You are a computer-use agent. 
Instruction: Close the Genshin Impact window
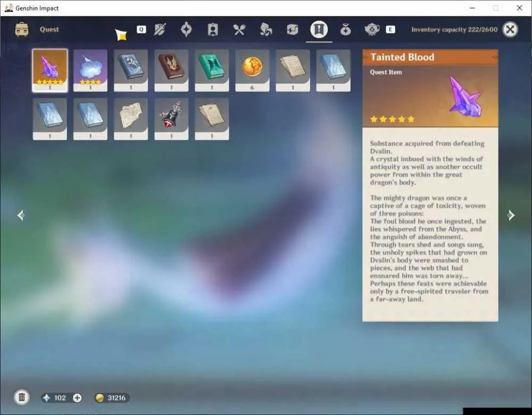coord(519,8)
